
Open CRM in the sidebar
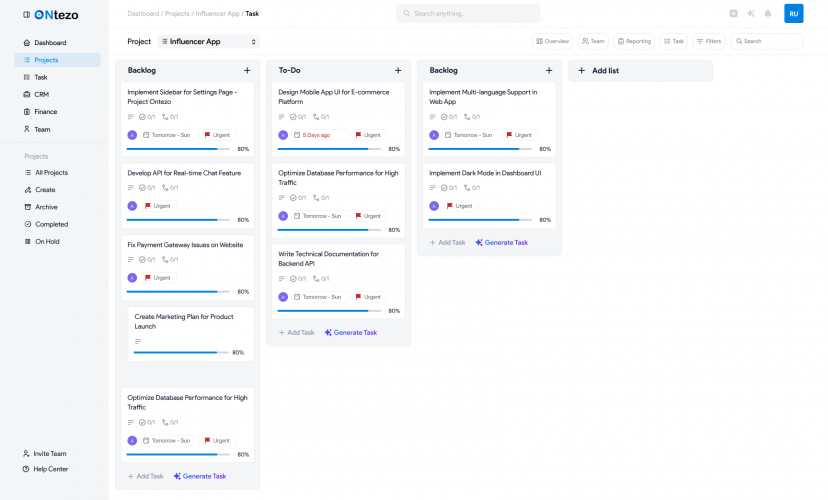click(x=41, y=94)
